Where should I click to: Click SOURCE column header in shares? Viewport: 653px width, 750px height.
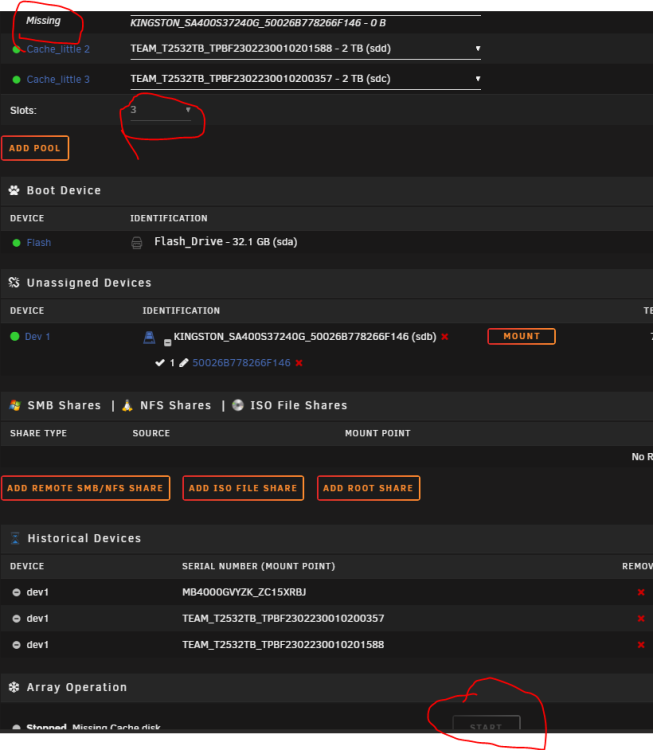(x=151, y=433)
